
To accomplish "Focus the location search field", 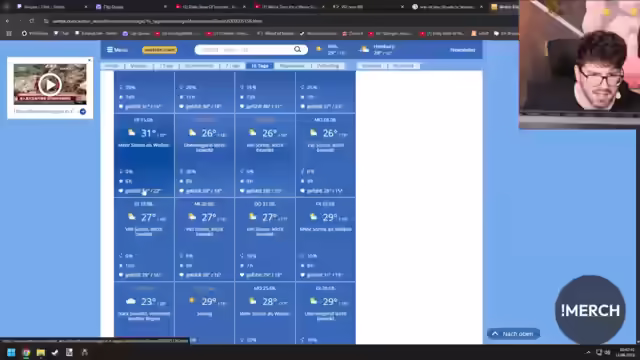I will click(245, 50).
